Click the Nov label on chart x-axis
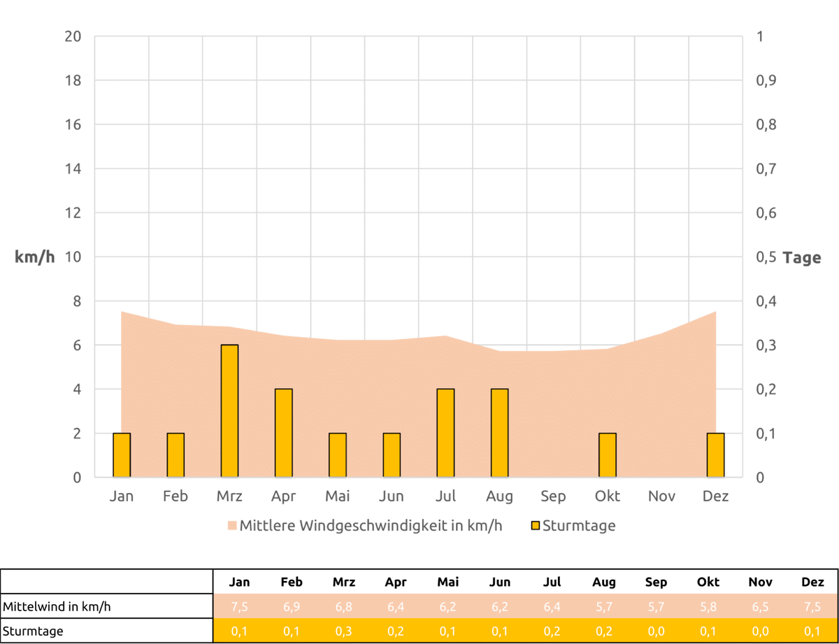The image size is (839, 644). [x=661, y=496]
